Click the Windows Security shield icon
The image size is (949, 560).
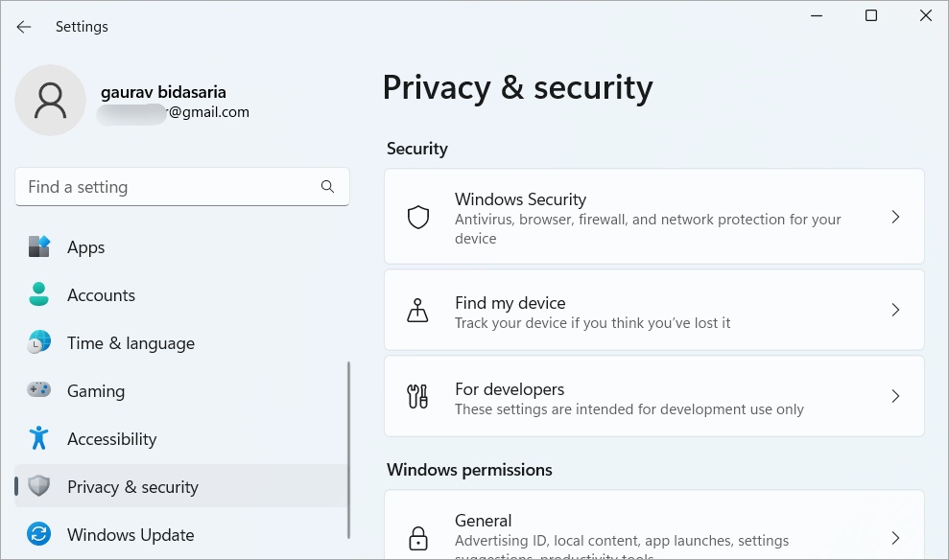[x=418, y=218]
